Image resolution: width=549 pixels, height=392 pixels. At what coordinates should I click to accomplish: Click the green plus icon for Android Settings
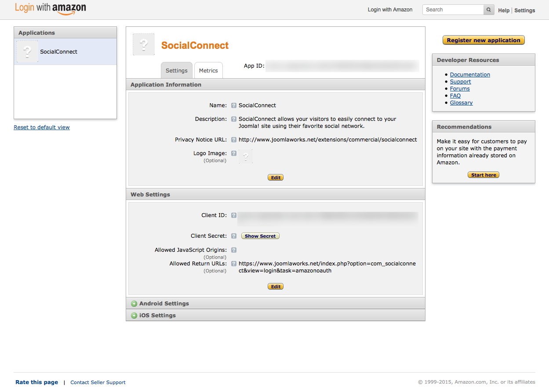(x=134, y=304)
